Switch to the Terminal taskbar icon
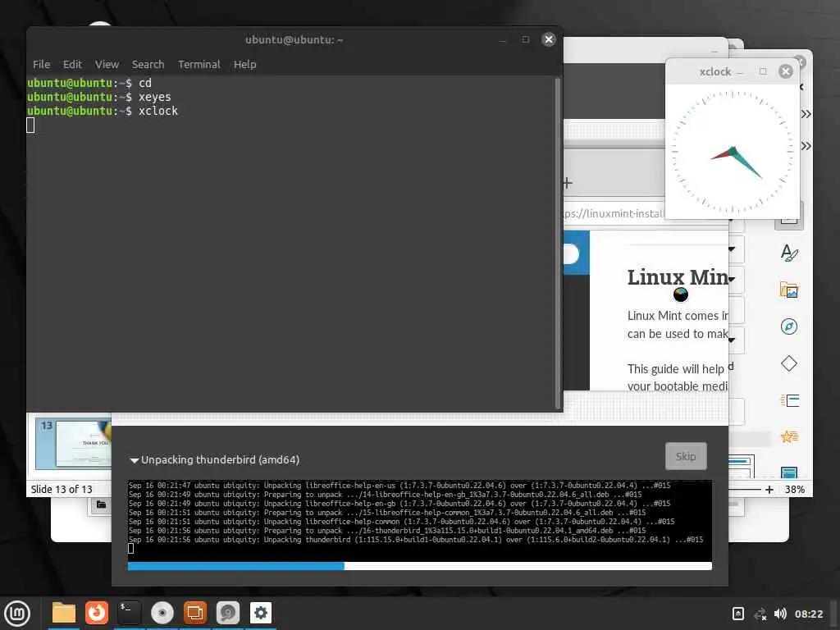 (129, 613)
